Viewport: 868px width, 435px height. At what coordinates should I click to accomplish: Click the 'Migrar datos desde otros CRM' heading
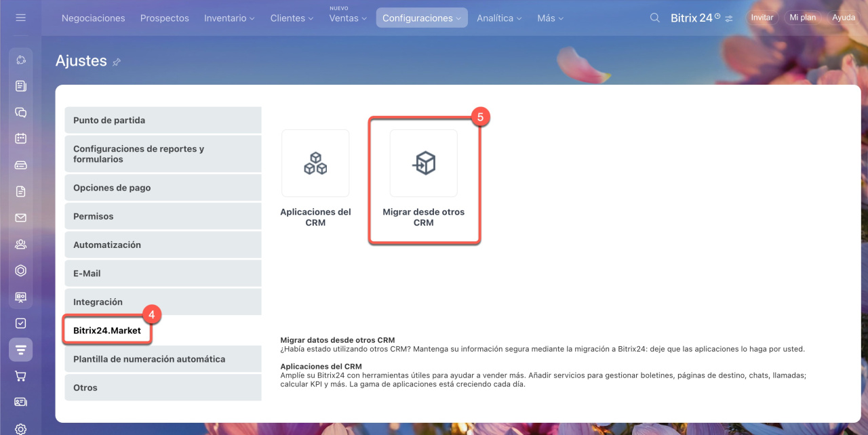[x=338, y=339]
